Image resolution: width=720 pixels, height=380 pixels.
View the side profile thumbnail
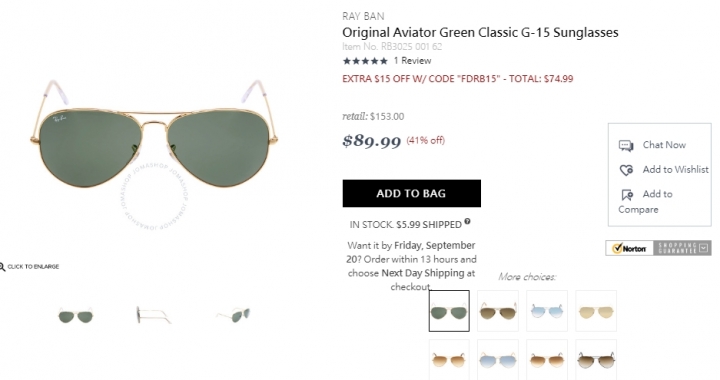click(x=154, y=315)
